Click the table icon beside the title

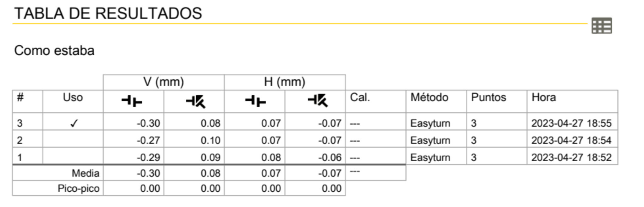pos(602,26)
